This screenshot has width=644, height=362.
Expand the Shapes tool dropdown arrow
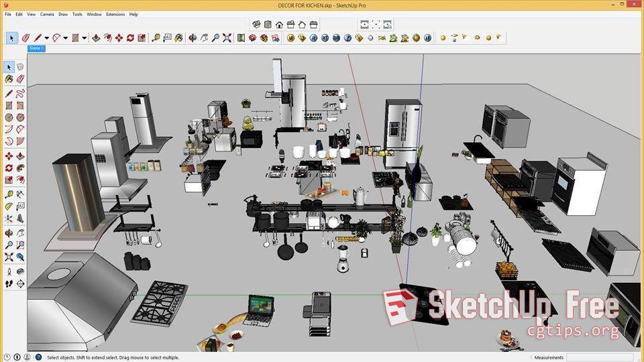coord(85,38)
